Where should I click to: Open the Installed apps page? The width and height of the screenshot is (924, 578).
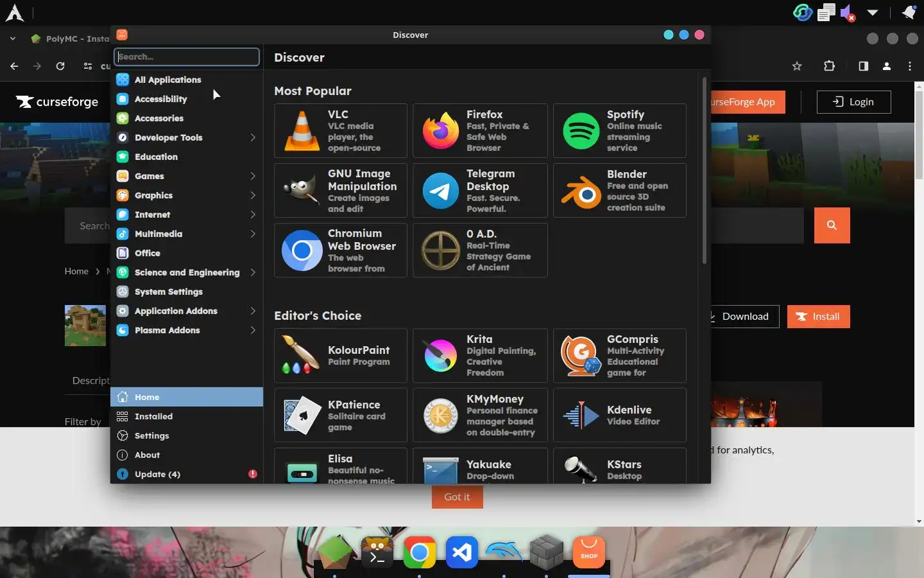pos(187,416)
